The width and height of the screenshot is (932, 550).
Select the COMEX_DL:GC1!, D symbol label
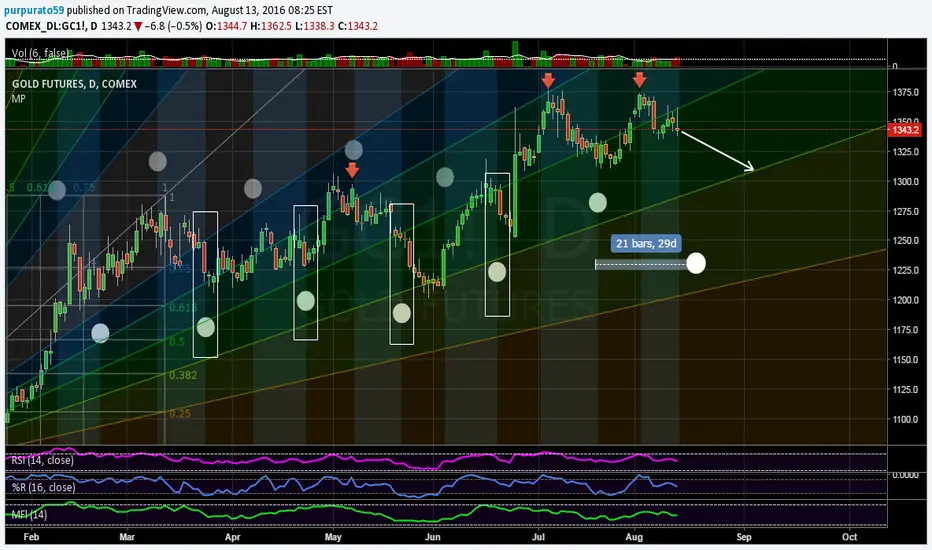pos(52,26)
